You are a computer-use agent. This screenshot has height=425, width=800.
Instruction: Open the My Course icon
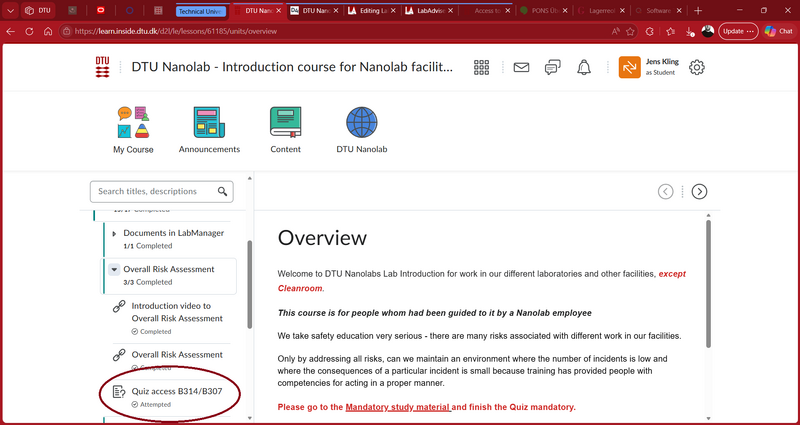[x=133, y=122]
